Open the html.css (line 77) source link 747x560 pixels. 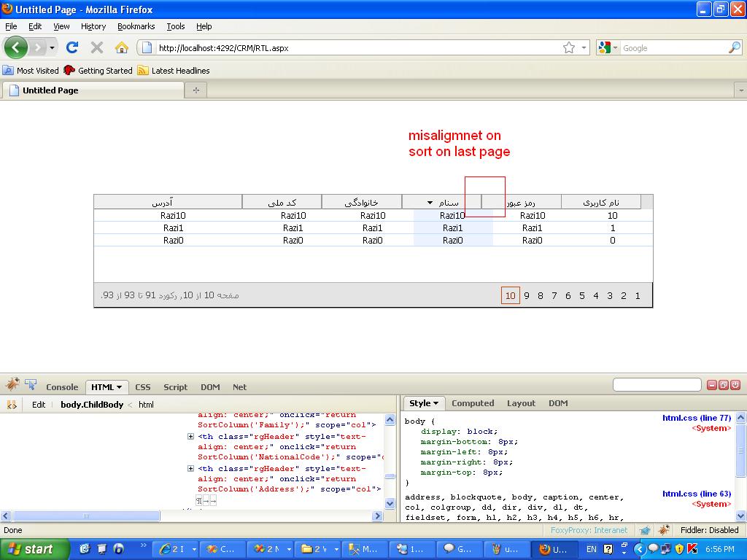pyautogui.click(x=696, y=418)
